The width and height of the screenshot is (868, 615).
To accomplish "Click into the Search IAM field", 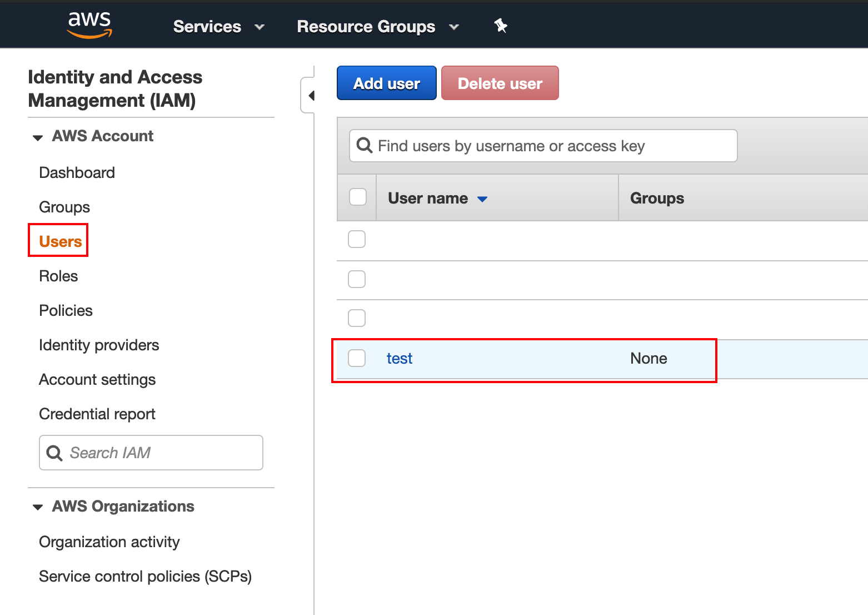I will pyautogui.click(x=151, y=453).
